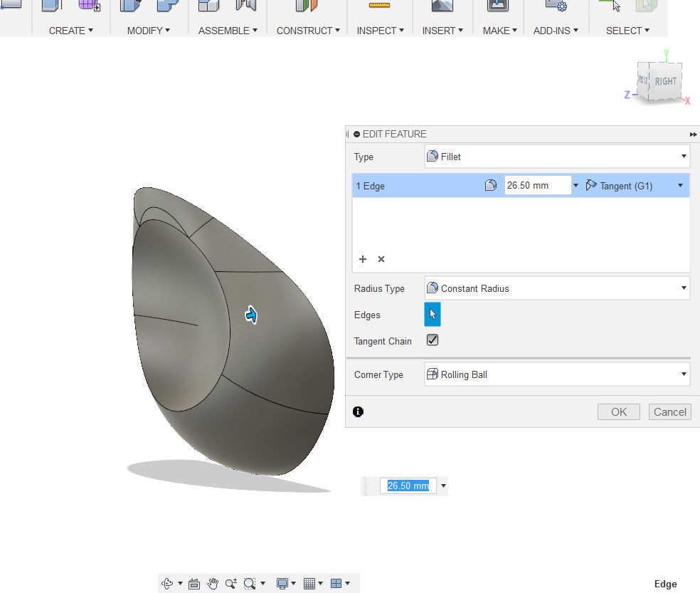
Task: Click the blue fillet radius manipulator arrow
Action: (x=251, y=315)
